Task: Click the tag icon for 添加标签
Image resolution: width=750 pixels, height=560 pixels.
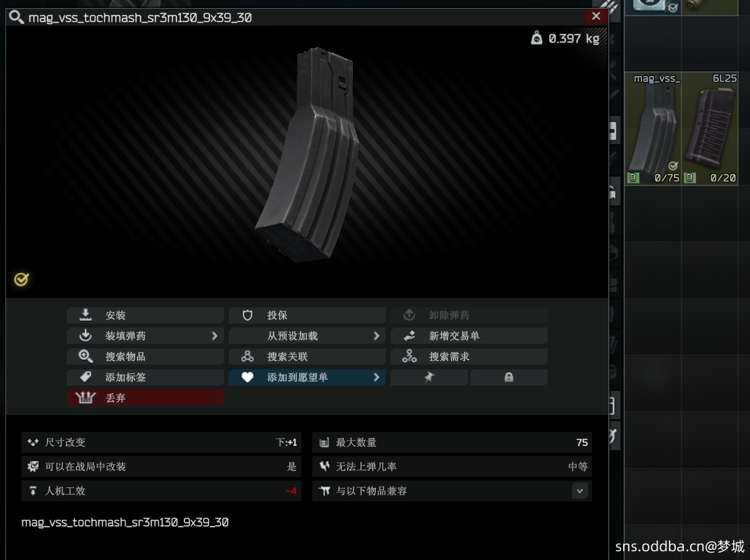Action: coord(86,377)
